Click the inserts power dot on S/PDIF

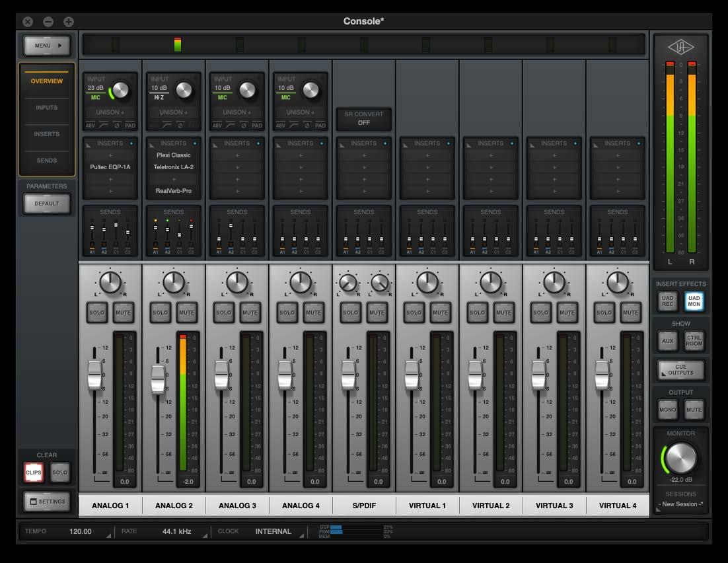click(x=385, y=143)
